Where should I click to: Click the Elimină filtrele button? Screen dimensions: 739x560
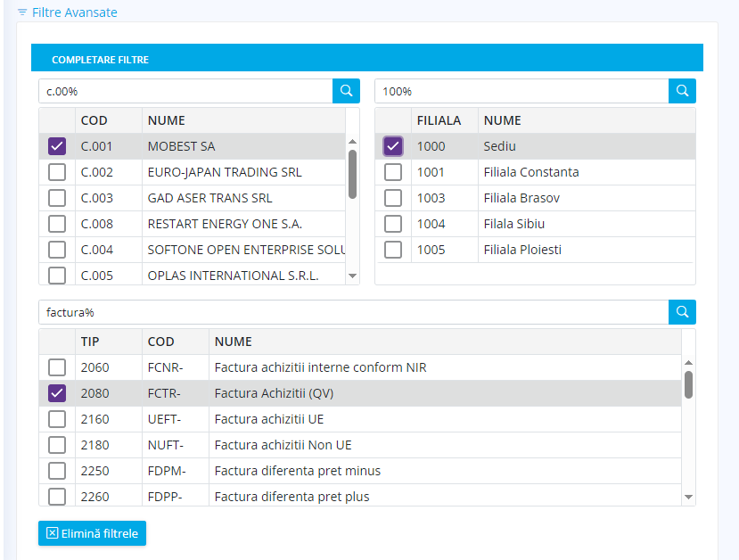coord(92,533)
